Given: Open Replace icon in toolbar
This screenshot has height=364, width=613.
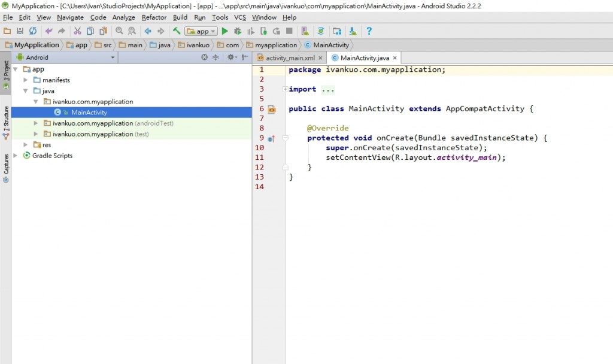Looking at the screenshot, I should [132, 31].
